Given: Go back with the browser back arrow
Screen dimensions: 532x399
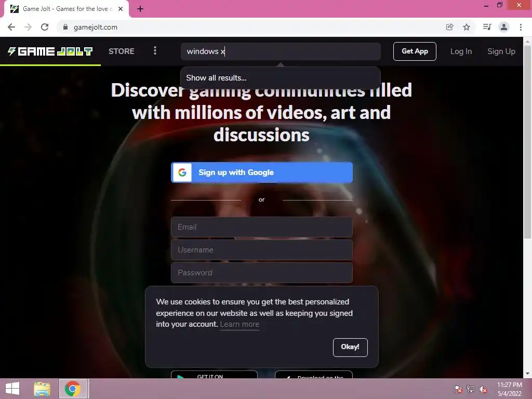Looking at the screenshot, I should pos(11,27).
